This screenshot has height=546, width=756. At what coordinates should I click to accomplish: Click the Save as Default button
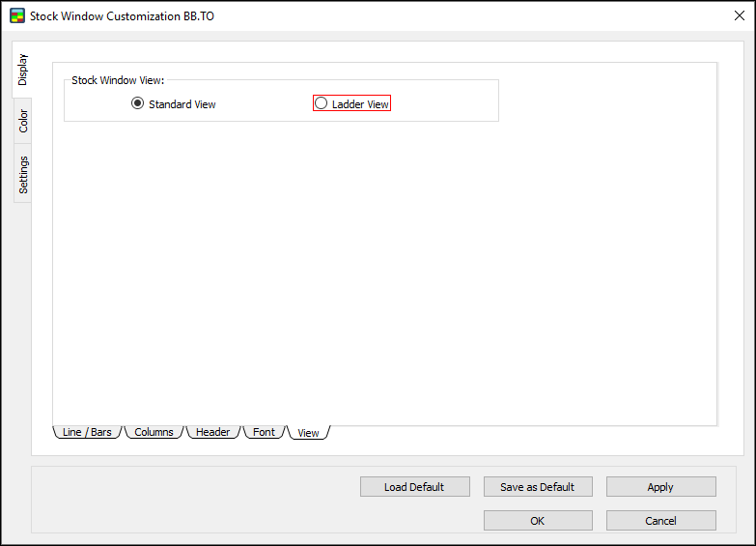point(537,487)
